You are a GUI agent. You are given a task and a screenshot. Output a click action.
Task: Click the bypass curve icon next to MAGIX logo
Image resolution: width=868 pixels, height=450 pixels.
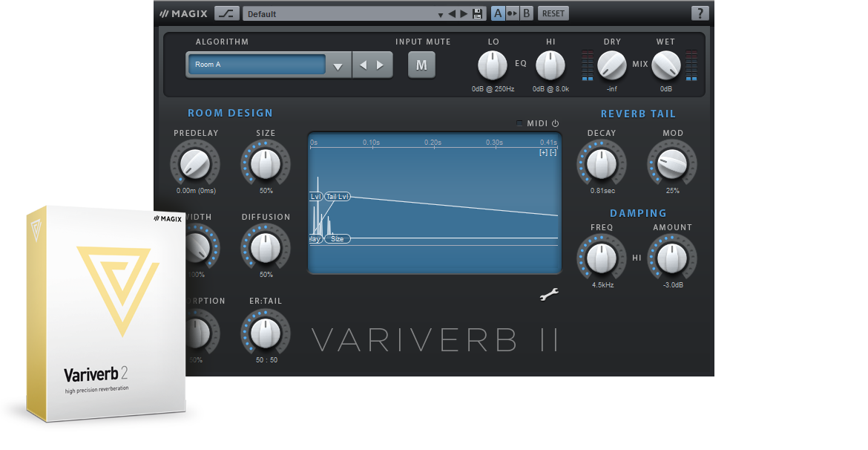coord(226,13)
